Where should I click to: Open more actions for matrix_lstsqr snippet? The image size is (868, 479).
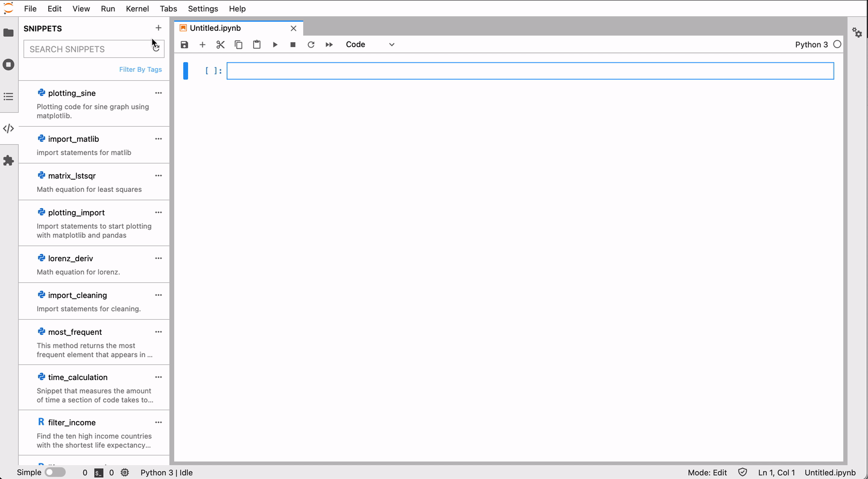click(159, 176)
